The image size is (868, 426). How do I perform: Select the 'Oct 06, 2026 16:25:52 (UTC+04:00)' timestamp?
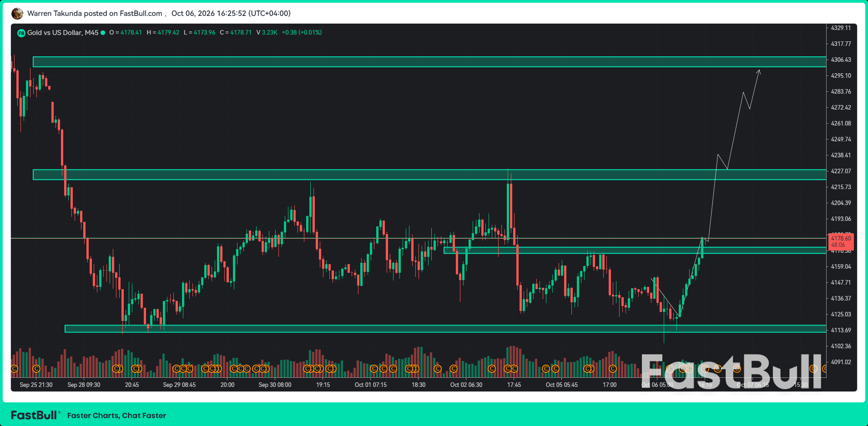pyautogui.click(x=231, y=13)
